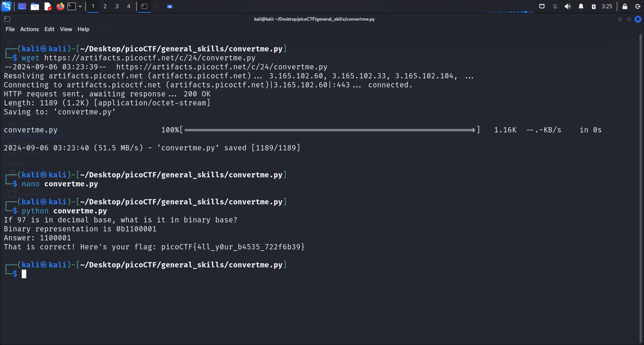Open a new terminal from panel launcher

point(71,6)
